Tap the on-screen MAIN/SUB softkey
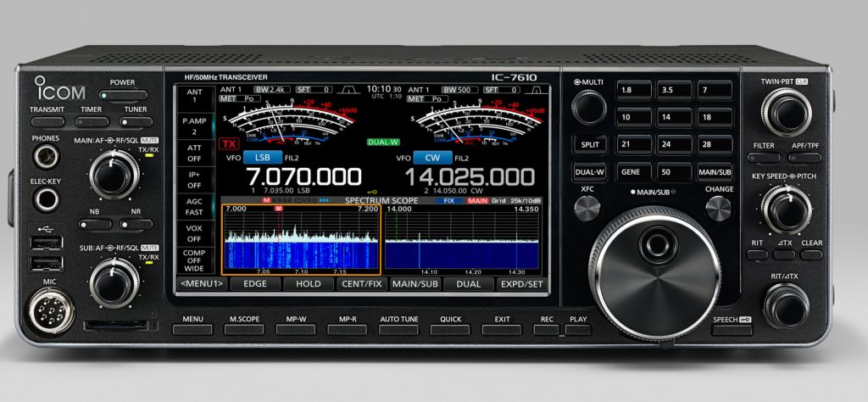The height and width of the screenshot is (402, 868). (415, 283)
